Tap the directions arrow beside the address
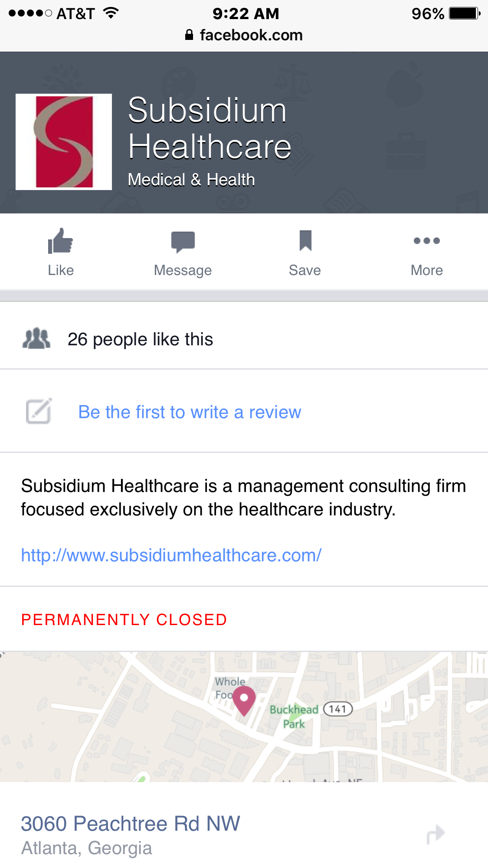488x868 pixels. coord(436,834)
